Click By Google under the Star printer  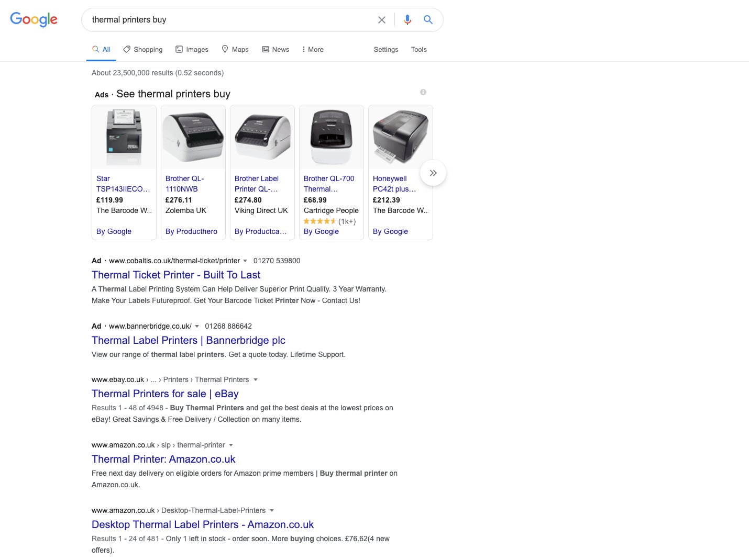click(x=114, y=231)
